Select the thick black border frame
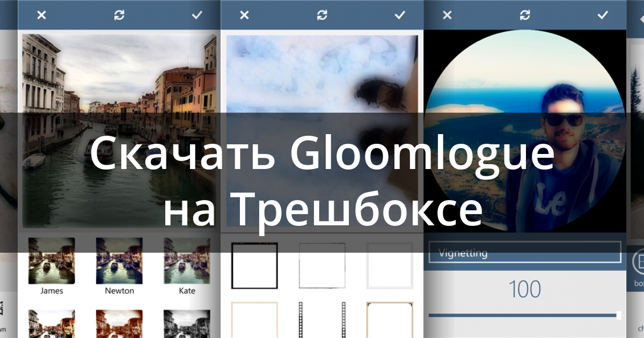This screenshot has width=644, height=338. (x=254, y=266)
